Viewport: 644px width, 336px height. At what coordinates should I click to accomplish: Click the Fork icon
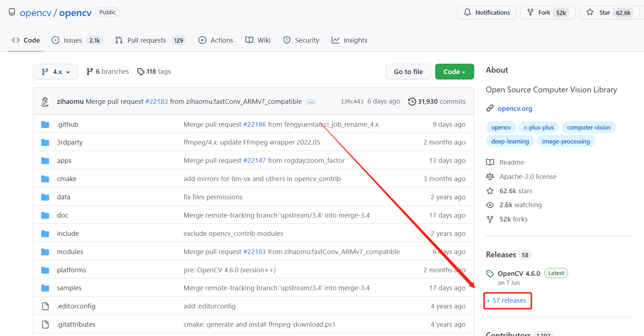tap(530, 13)
